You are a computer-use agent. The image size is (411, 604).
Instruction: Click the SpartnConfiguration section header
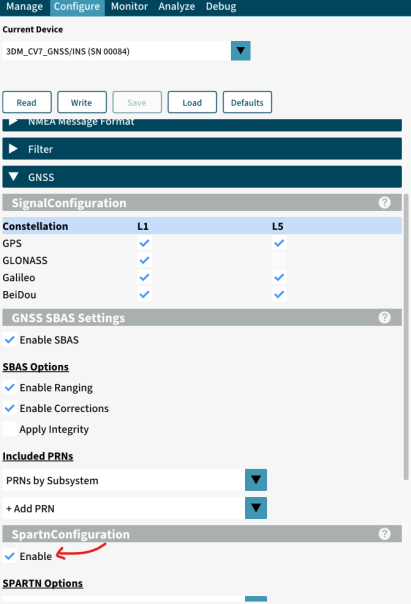click(202, 534)
